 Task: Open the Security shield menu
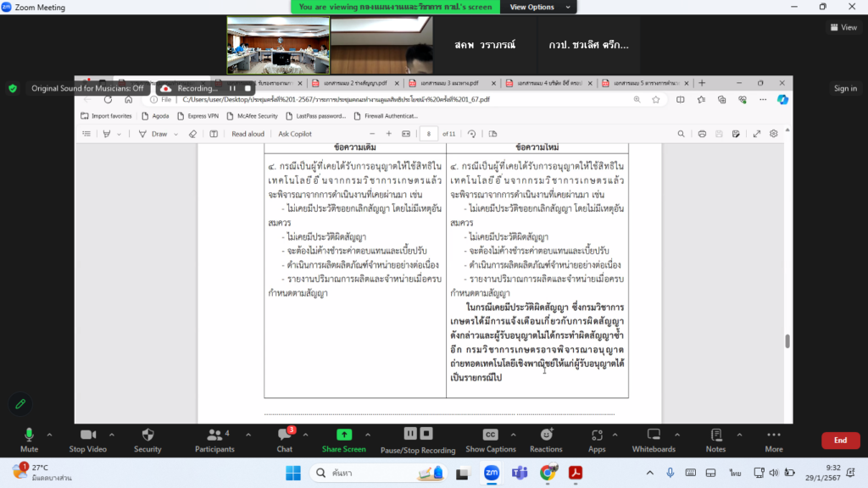pos(147,441)
